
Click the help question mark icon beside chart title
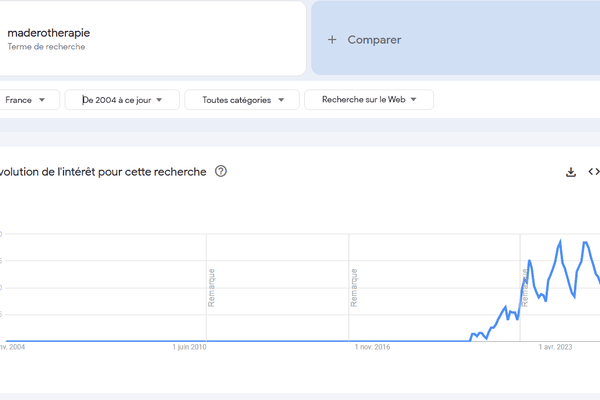click(x=221, y=171)
